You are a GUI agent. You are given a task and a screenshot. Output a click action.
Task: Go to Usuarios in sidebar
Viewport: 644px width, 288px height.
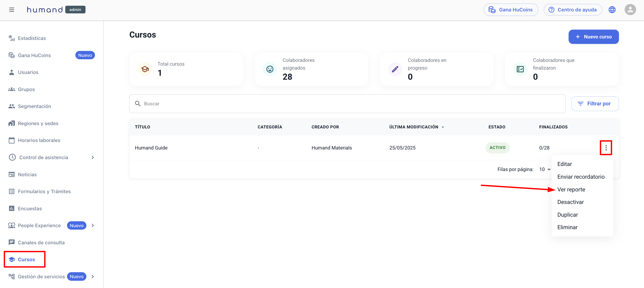(28, 72)
